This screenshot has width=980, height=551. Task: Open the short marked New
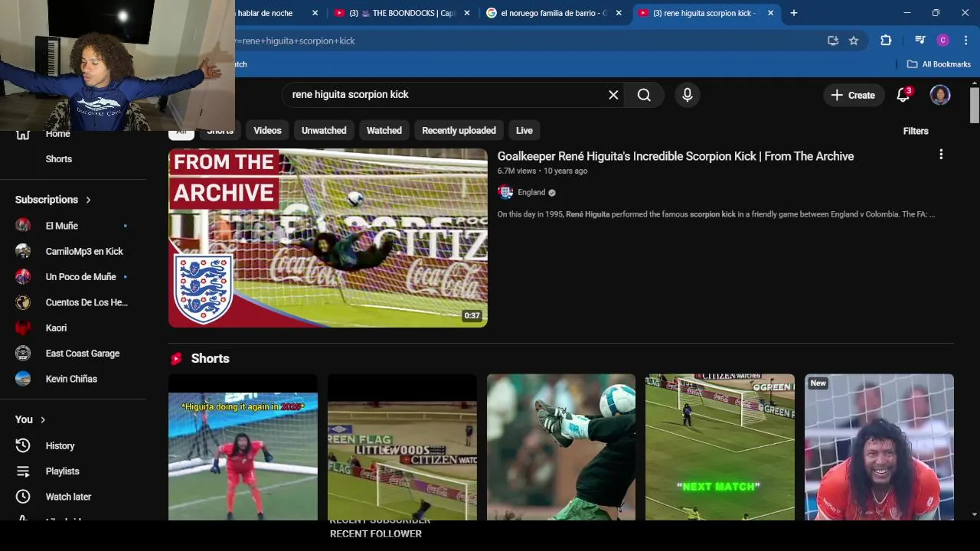pos(879,448)
